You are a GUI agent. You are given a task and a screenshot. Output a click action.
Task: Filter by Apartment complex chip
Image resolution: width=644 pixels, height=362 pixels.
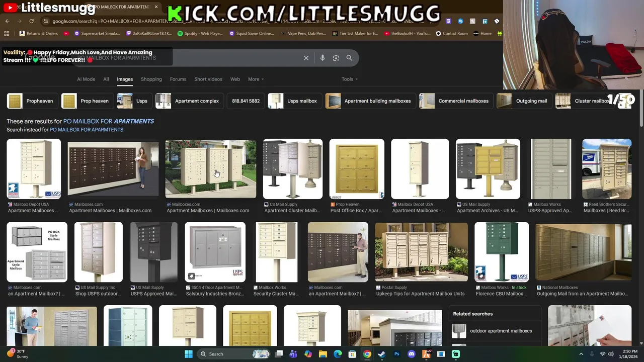(189, 101)
